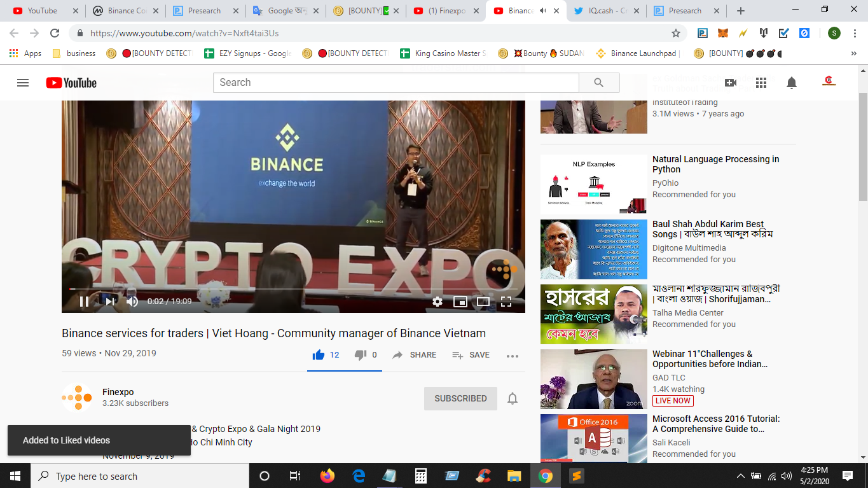Click the Windows taskbar search box
This screenshot has height=488, width=868.
[x=139, y=476]
